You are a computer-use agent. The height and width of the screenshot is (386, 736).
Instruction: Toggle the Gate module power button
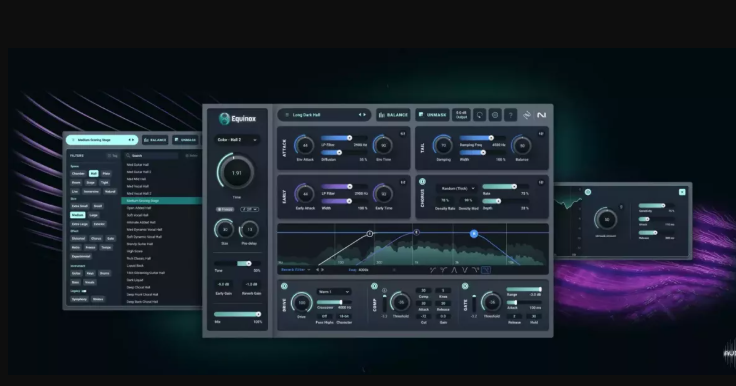[465, 286]
